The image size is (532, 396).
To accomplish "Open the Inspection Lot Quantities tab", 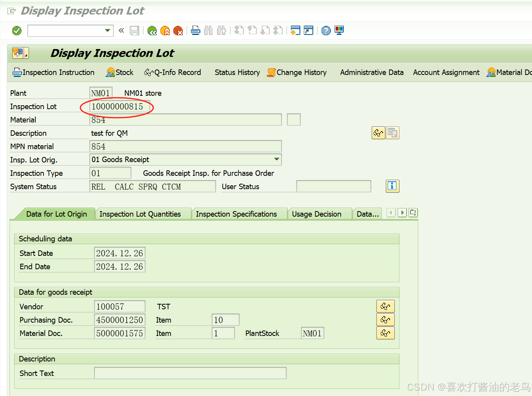I will click(x=140, y=214).
